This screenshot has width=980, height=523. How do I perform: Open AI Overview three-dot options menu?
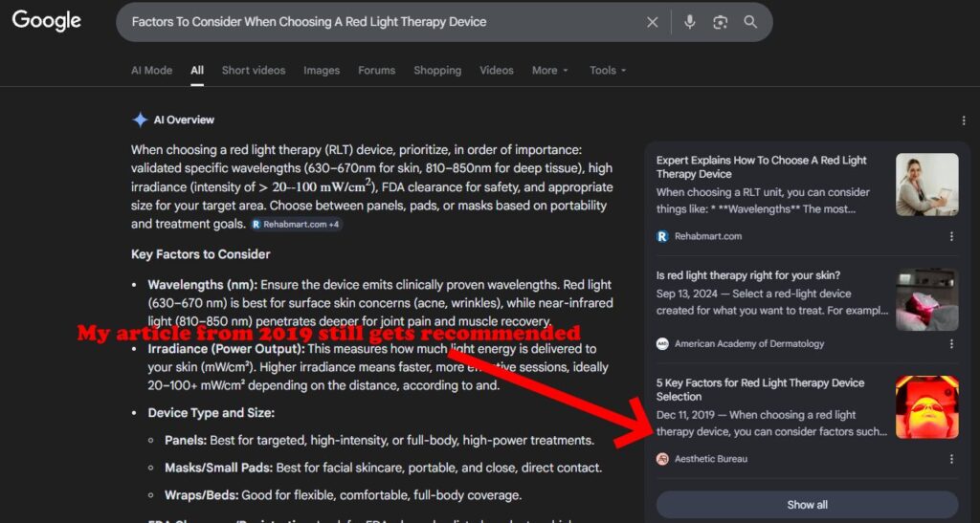click(x=963, y=120)
